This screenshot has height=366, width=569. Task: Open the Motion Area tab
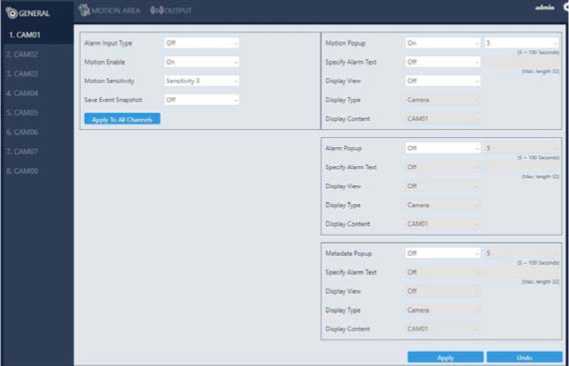[x=110, y=11]
